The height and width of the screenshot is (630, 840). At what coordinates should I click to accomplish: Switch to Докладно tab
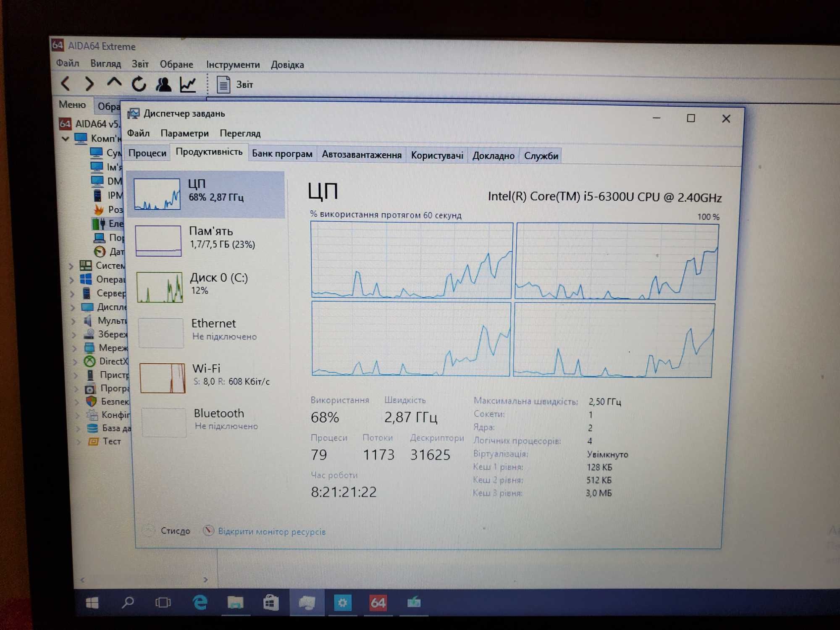coord(493,156)
